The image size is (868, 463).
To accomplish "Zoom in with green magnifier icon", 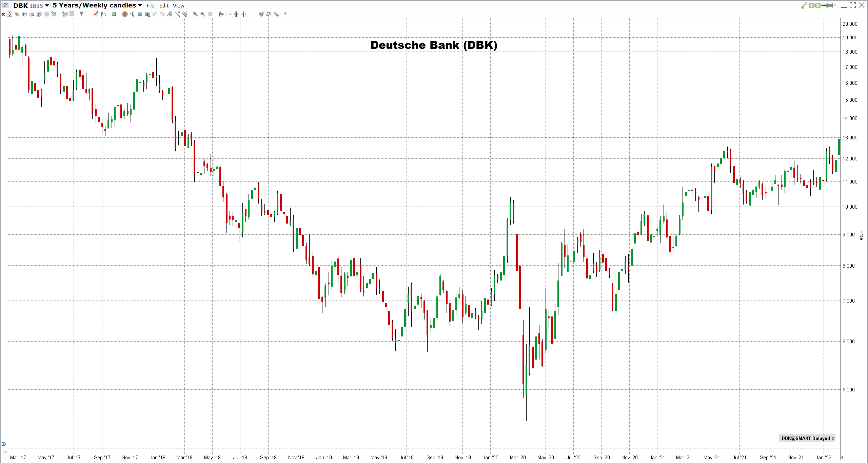I will [195, 14].
